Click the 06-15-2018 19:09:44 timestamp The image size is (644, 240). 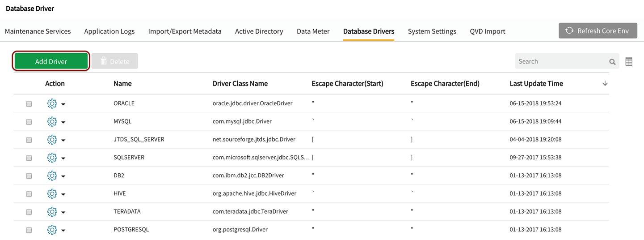coord(535,121)
